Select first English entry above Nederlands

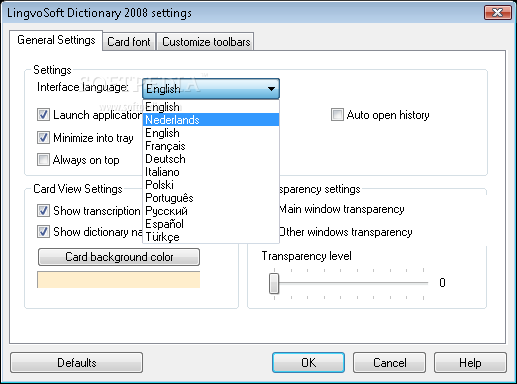(x=211, y=107)
